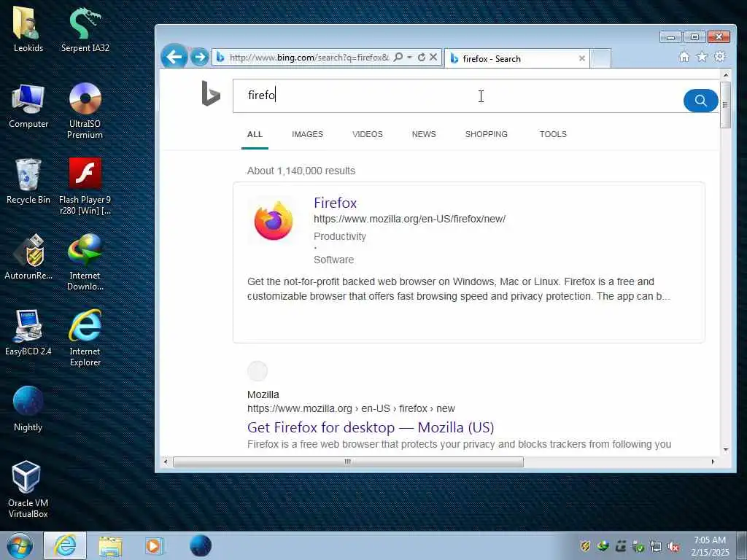This screenshot has width=747, height=560.
Task: Open media player icon on taskbar
Action: 155,545
